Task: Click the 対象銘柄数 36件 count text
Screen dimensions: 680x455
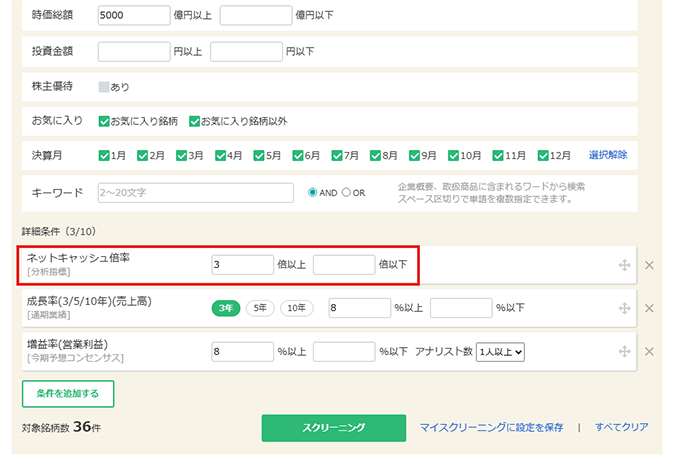Action: (x=61, y=427)
